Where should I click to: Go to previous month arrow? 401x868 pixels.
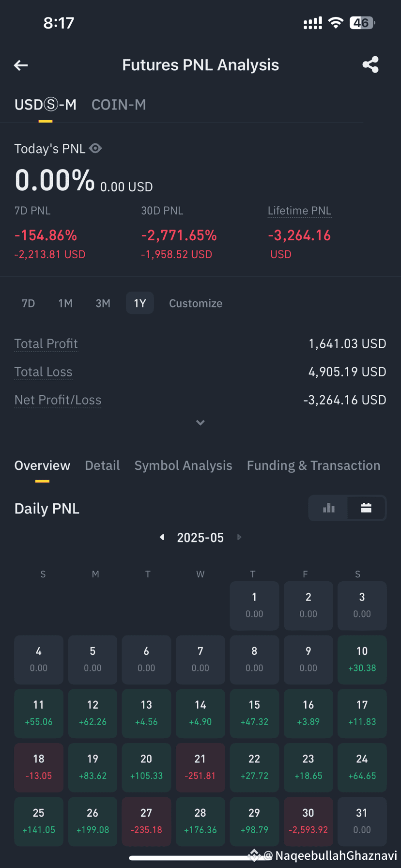tap(162, 537)
